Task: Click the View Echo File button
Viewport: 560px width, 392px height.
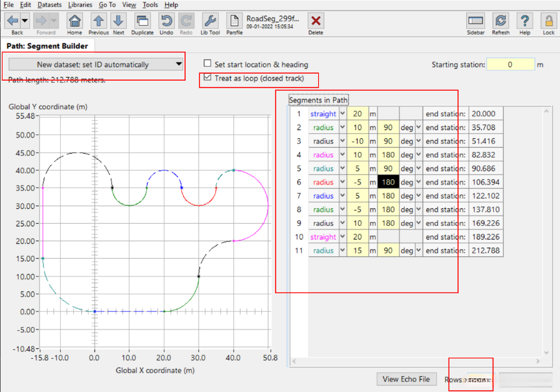Action: tap(406, 379)
